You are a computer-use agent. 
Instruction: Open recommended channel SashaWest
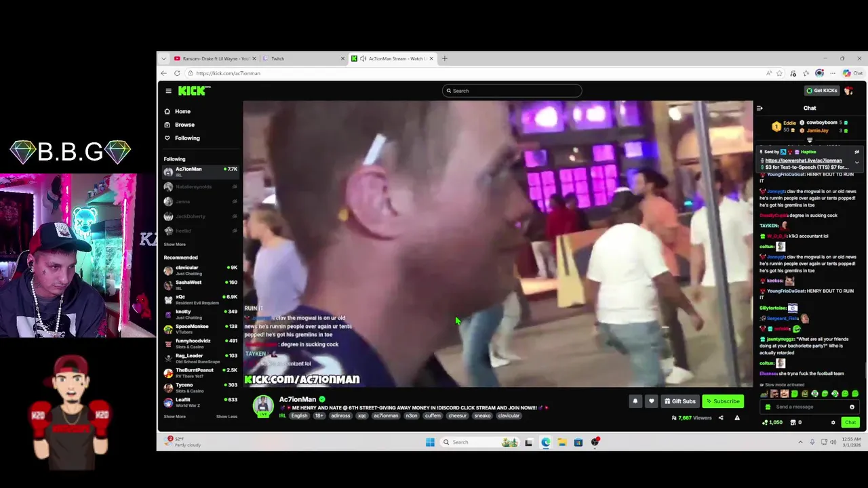click(x=201, y=285)
